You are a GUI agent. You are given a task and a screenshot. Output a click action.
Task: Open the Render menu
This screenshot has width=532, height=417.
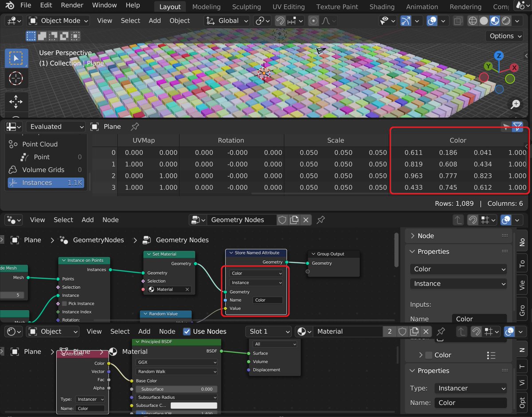pyautogui.click(x=72, y=5)
